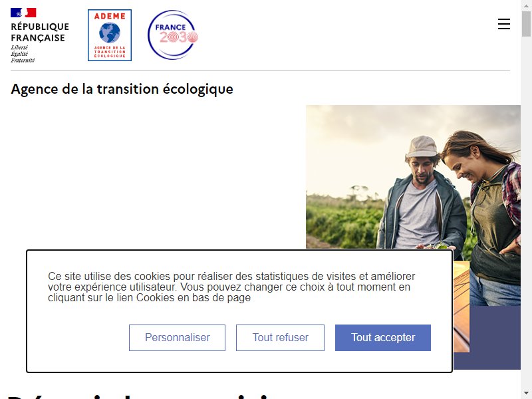Open cookie settings via Personnaliser
The image size is (532, 399).
pyautogui.click(x=177, y=338)
